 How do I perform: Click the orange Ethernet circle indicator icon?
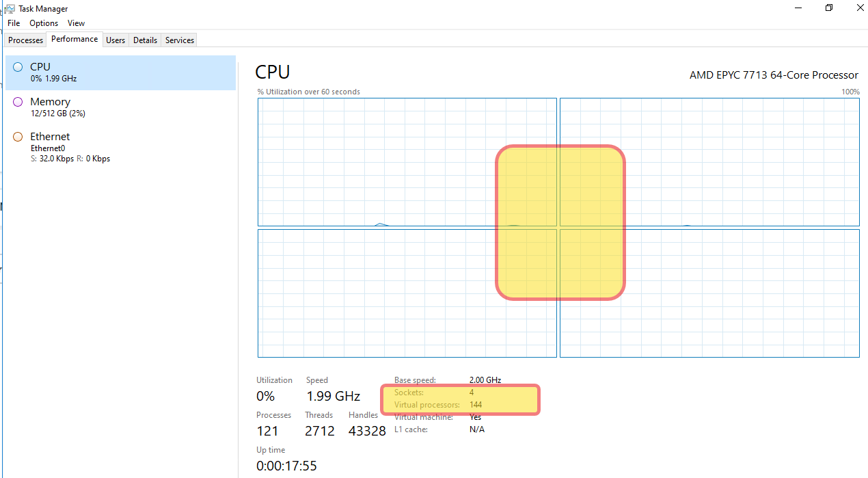click(x=17, y=136)
